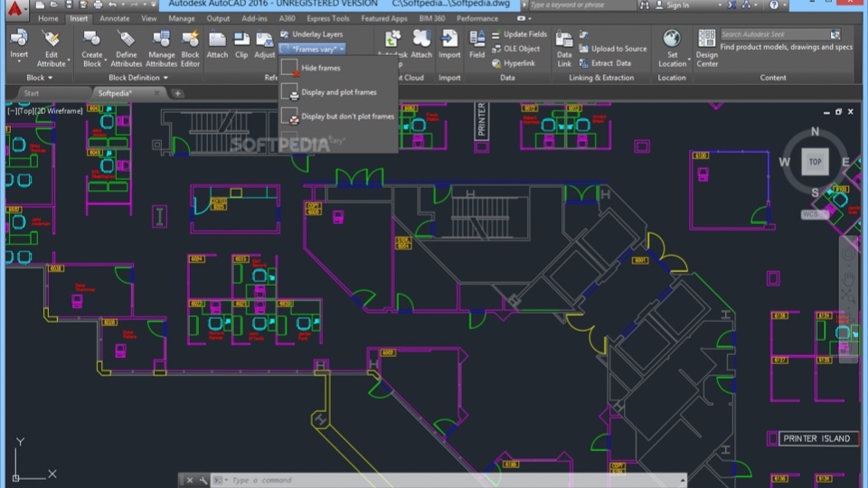This screenshot has height=488, width=868.
Task: Add a new drawing tab with plus
Action: [178, 93]
